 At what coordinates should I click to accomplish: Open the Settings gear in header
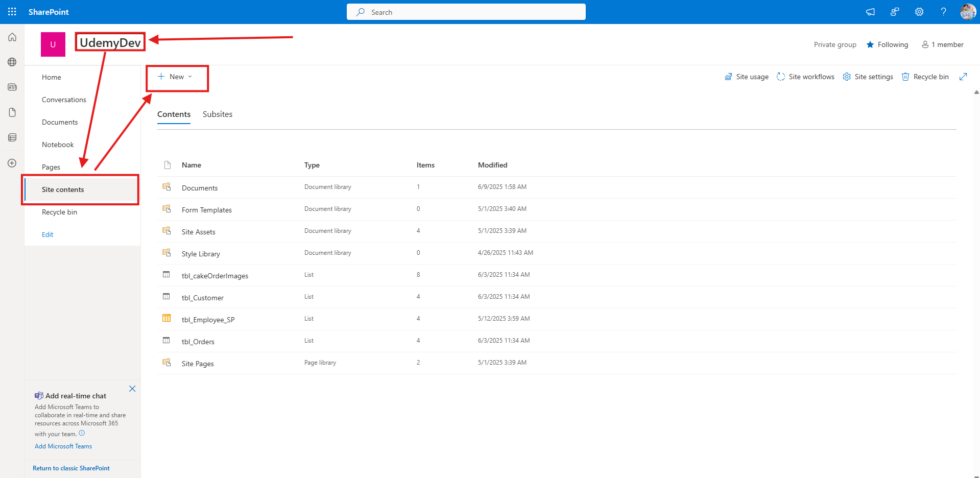919,12
